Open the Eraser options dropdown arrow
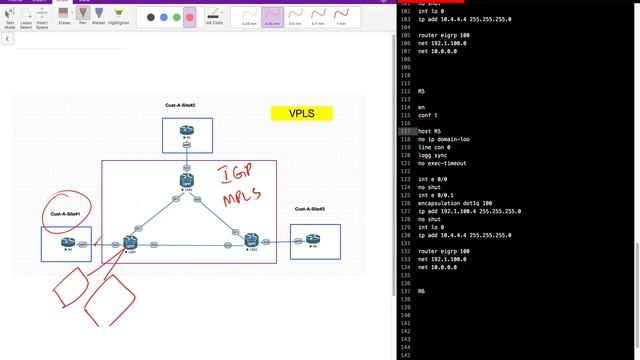The height and width of the screenshot is (360, 640). point(73,13)
